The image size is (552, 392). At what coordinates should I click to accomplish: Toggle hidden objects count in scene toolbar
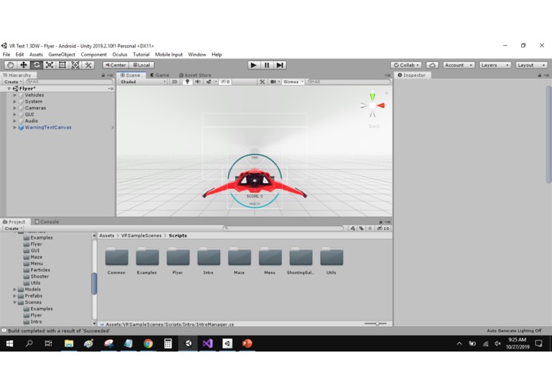coord(226,82)
